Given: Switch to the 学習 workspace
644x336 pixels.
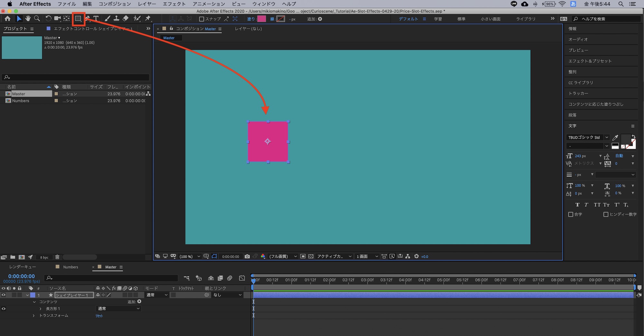Looking at the screenshot, I should click(438, 19).
